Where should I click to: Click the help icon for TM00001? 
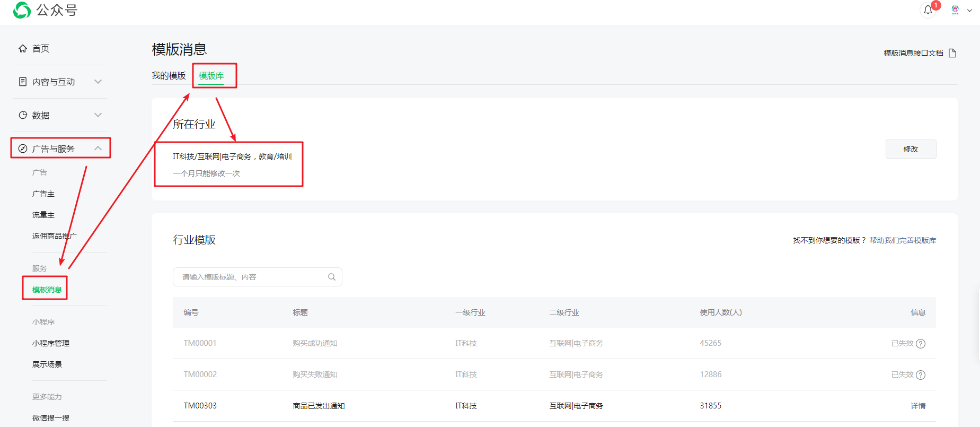pos(921,344)
